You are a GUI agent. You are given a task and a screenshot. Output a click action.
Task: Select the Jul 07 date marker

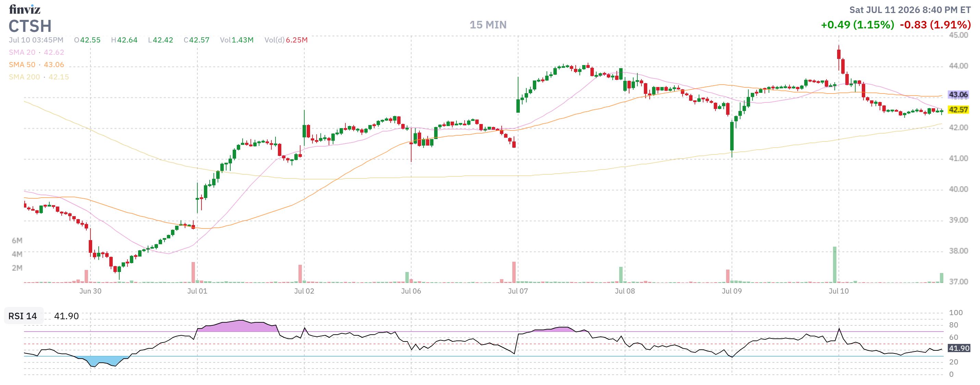click(x=518, y=291)
